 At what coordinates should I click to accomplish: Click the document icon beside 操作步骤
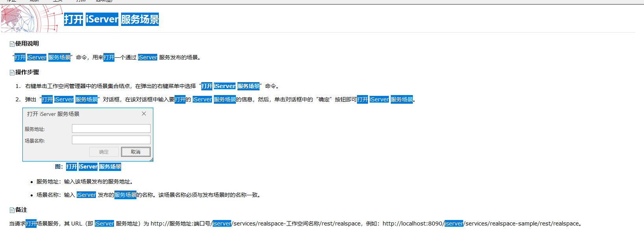pos(12,73)
